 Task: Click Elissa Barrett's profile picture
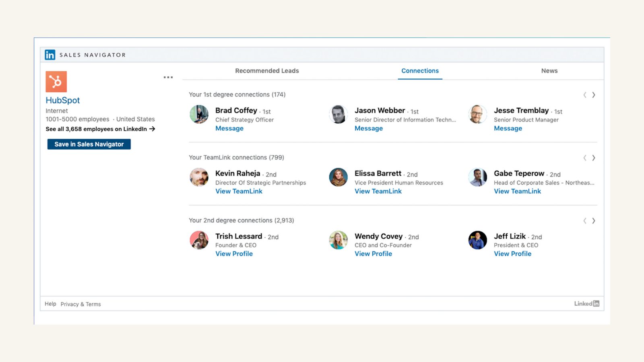click(x=338, y=177)
